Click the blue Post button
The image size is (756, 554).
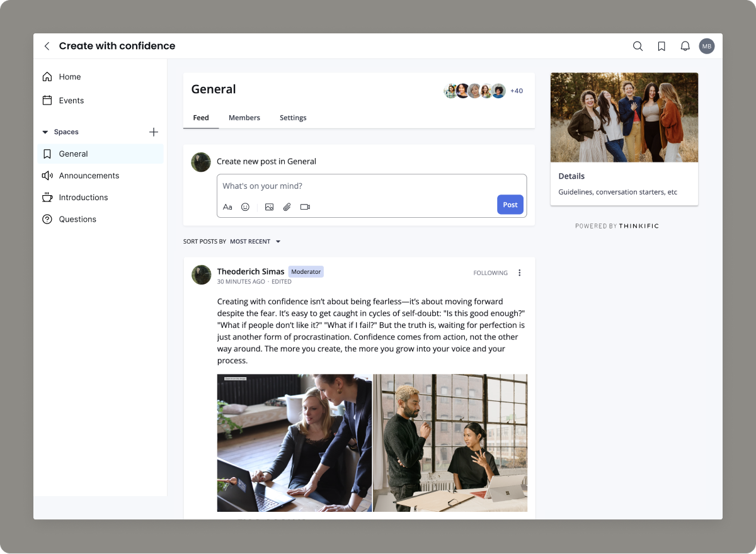point(510,205)
